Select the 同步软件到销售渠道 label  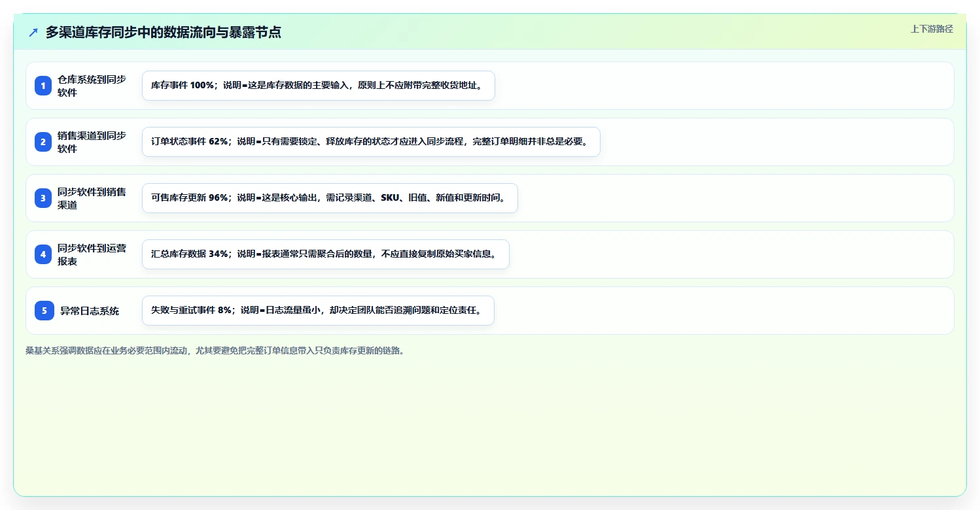92,198
